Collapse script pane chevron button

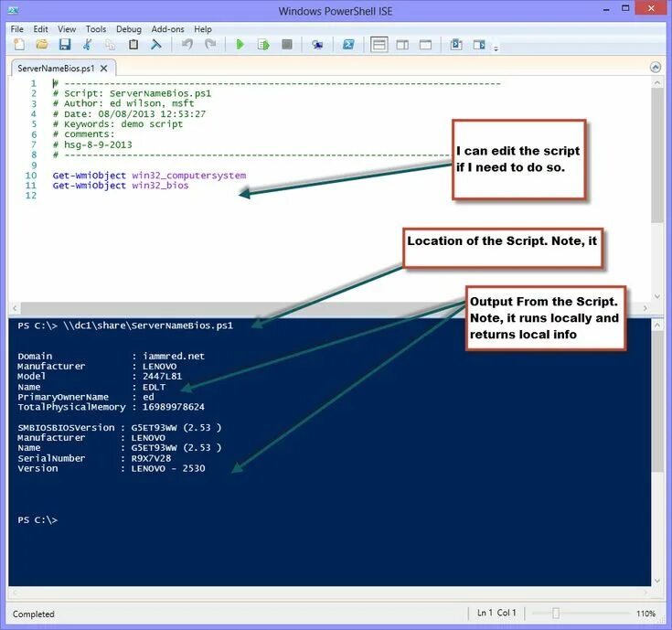coord(656,68)
